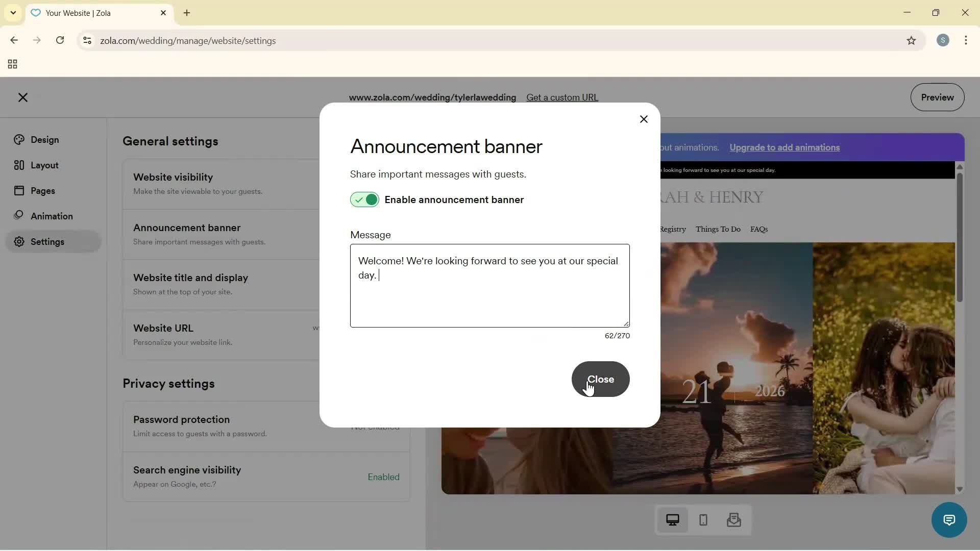
Task: Open the Get a custom URL link
Action: 562,97
